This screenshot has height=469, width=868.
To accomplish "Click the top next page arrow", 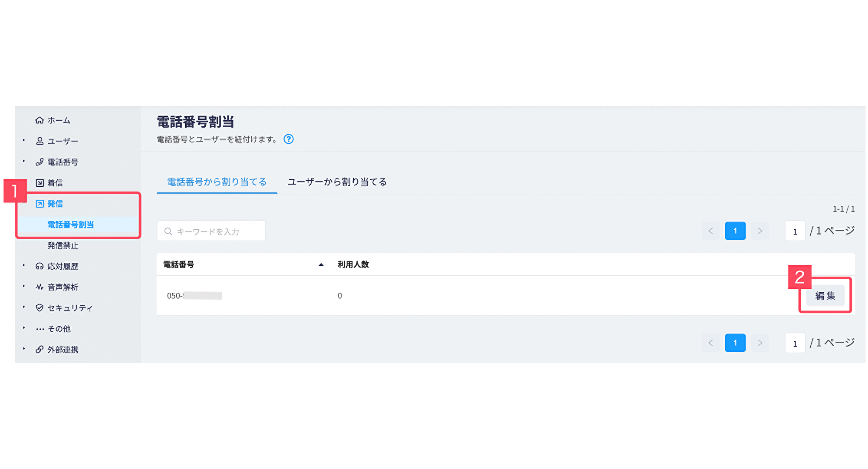I will (760, 231).
